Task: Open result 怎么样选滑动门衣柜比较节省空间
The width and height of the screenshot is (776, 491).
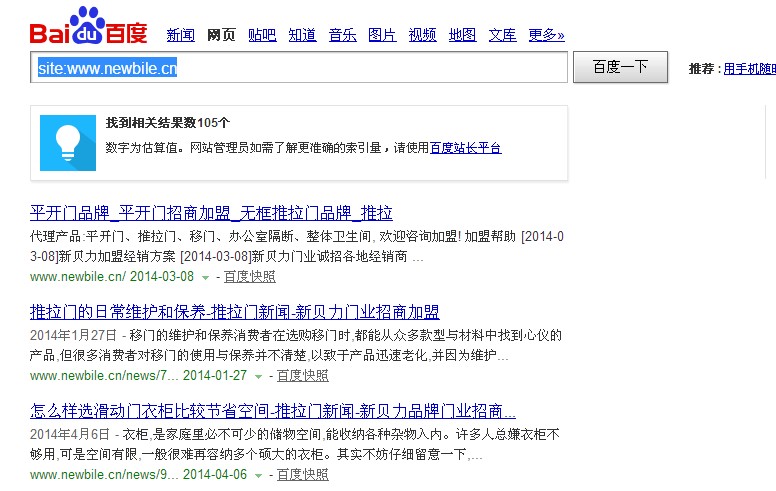Action: [x=273, y=411]
